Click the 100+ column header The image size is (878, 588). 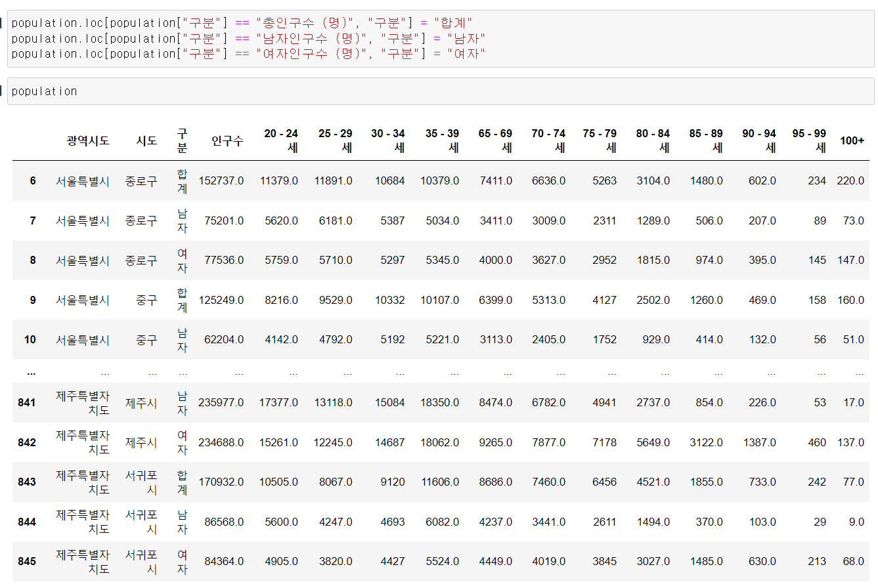click(x=852, y=140)
